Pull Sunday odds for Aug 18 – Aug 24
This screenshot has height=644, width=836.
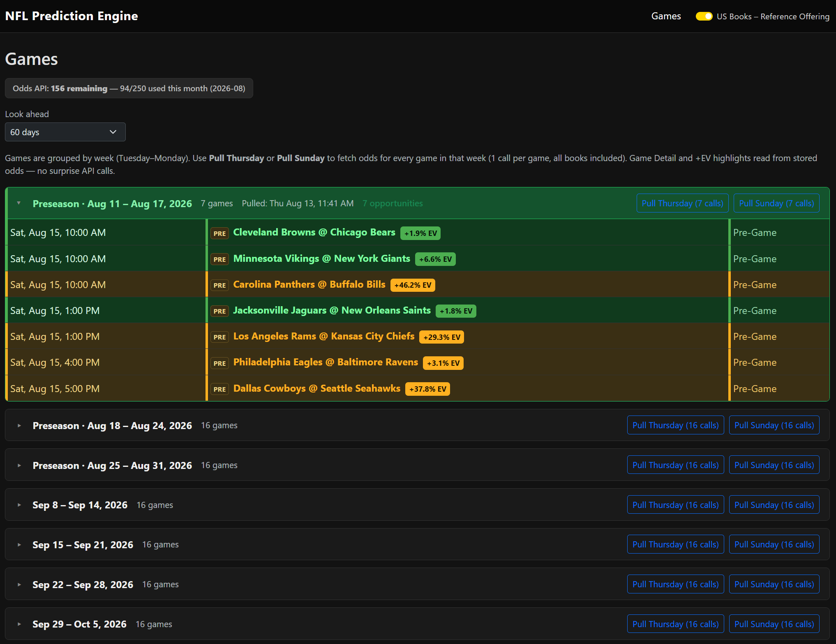coord(774,425)
